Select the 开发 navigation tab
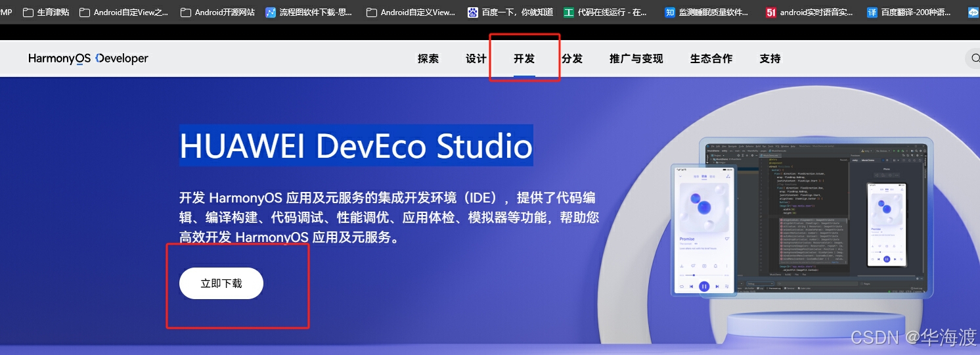Screen dimensions: 980x355 click(x=524, y=59)
